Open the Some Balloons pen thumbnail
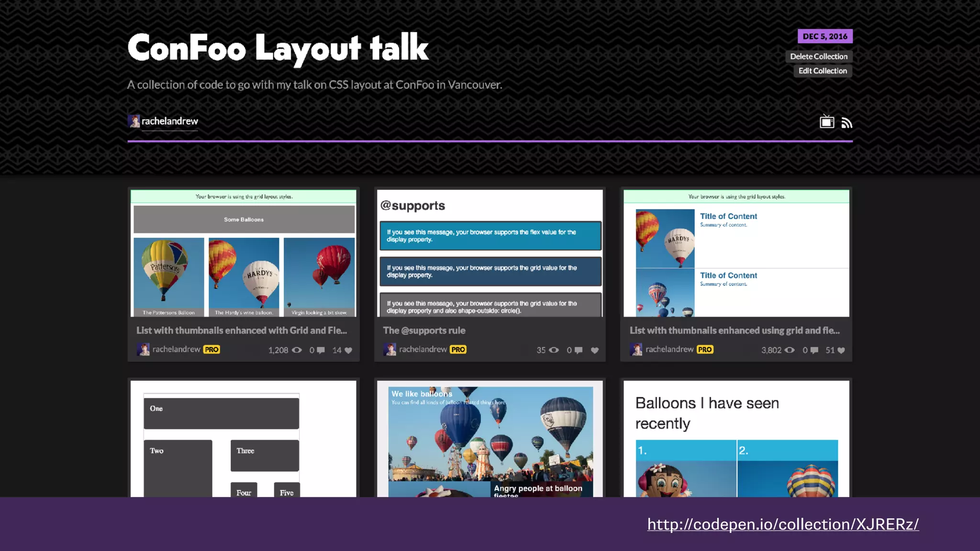Image resolution: width=980 pixels, height=551 pixels. pyautogui.click(x=244, y=253)
